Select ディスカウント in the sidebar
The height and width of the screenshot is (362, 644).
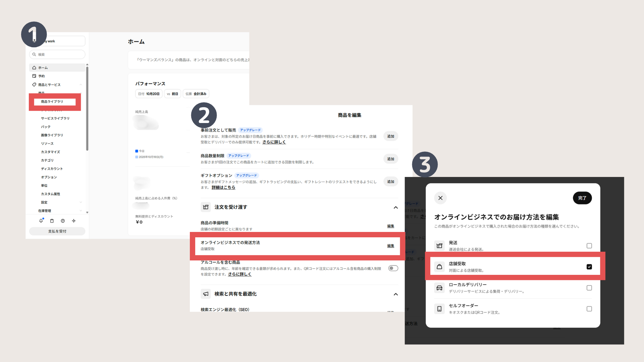pos(52,169)
